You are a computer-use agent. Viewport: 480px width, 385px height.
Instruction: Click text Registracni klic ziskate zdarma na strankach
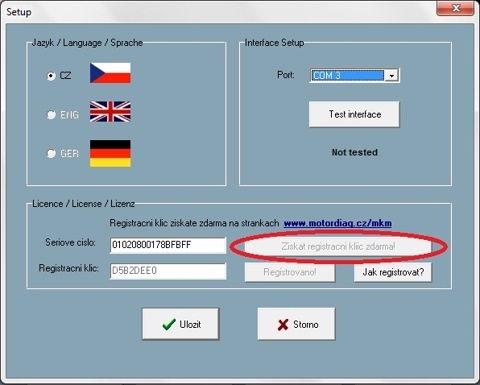point(194,223)
